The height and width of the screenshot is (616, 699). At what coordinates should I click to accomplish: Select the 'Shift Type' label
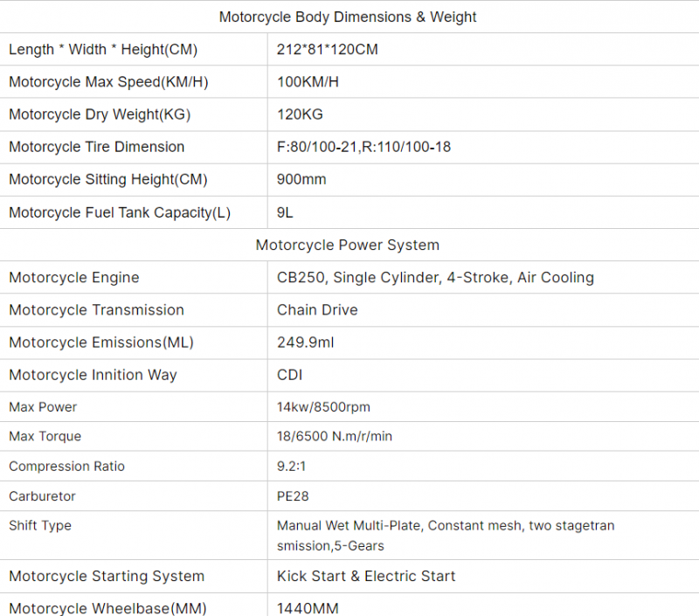click(40, 525)
